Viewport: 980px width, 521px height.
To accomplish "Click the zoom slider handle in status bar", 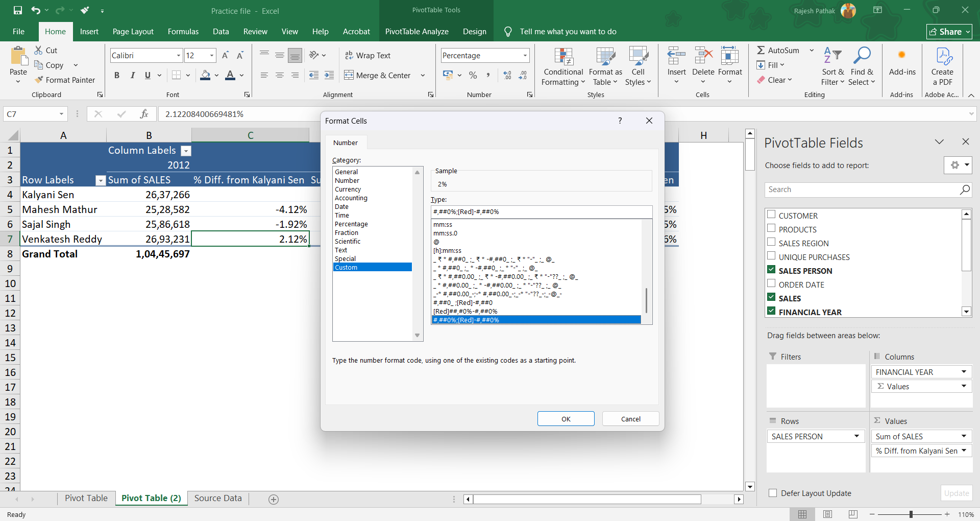I will point(911,514).
